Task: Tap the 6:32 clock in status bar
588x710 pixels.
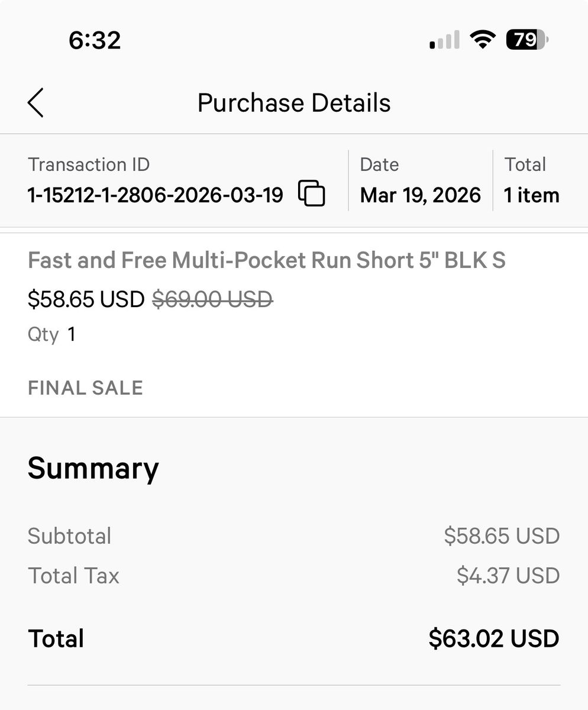Action: point(95,40)
